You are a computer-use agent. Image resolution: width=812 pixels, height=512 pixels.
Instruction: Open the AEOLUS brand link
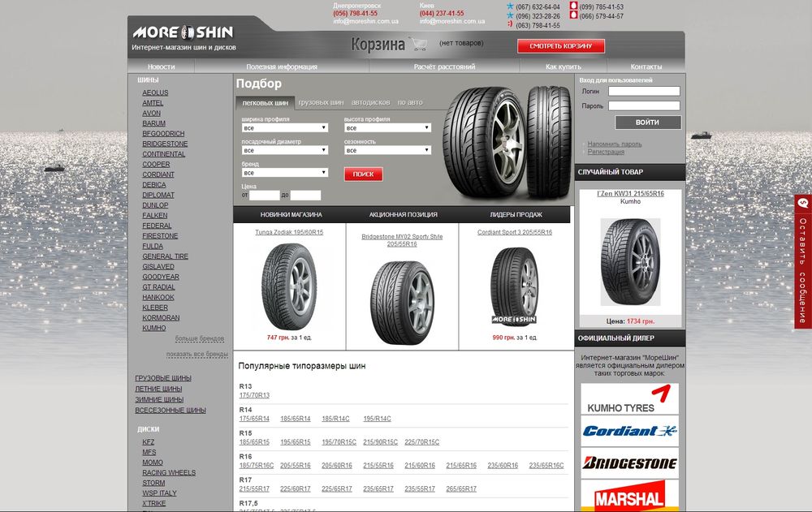tap(155, 93)
